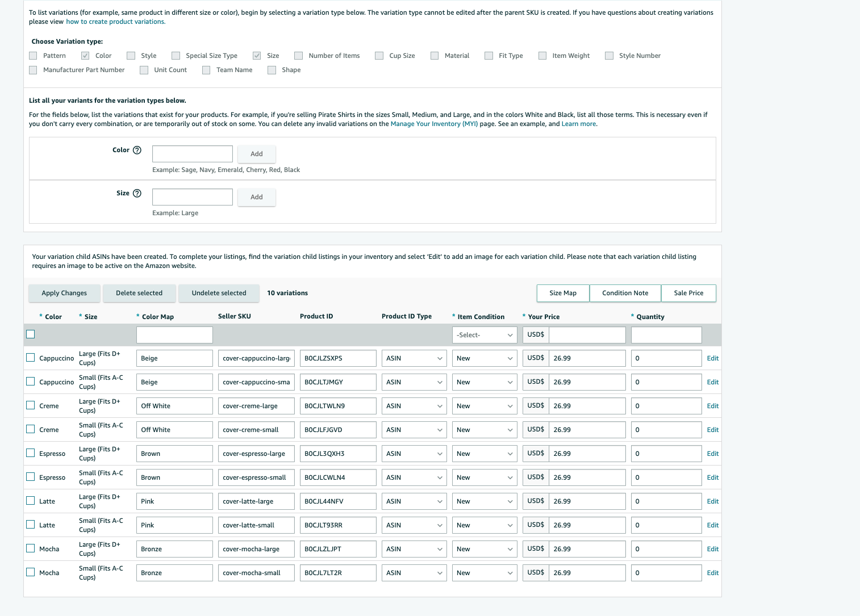Click Product ID field B0CJL3QXH3
This screenshot has width=860, height=616.
(x=338, y=454)
